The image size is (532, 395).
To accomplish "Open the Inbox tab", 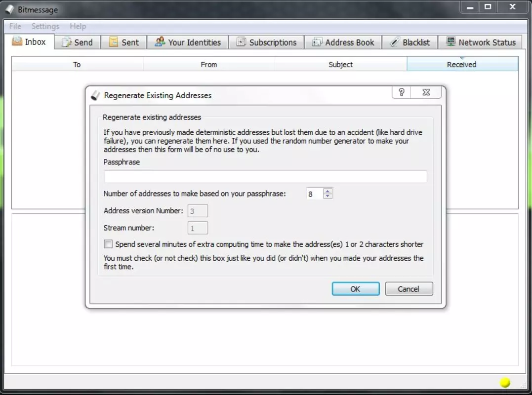I will tap(29, 41).
